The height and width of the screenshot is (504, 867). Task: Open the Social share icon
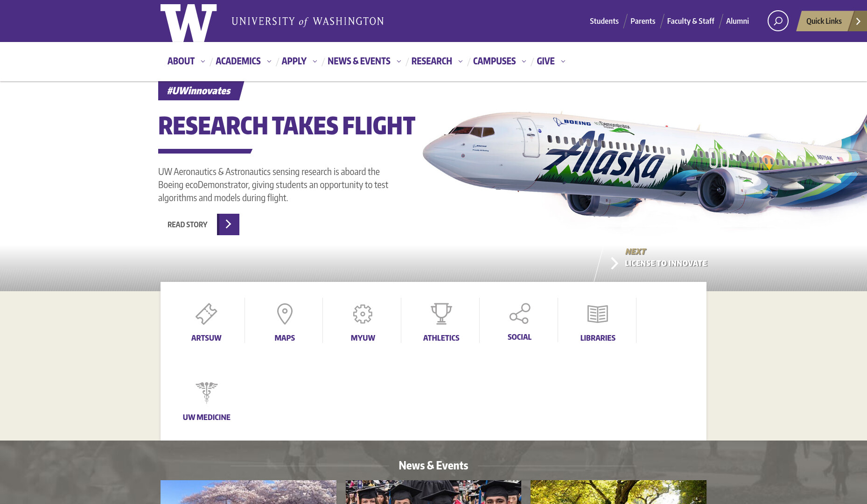(519, 314)
